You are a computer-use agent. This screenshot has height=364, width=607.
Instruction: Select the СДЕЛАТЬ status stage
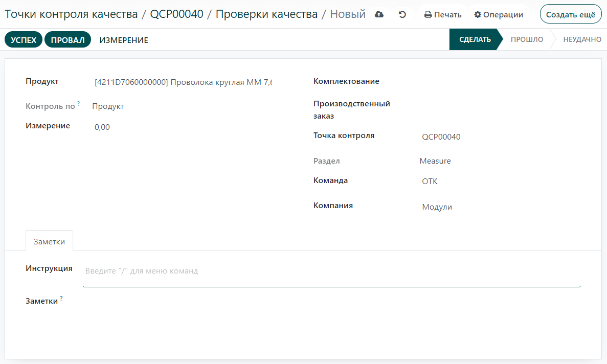tap(475, 39)
